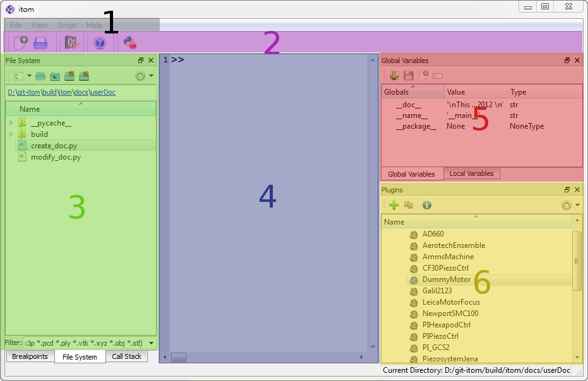Image resolution: width=588 pixels, height=381 pixels.
Task: Open the File System settings gear dropdown
Action: pyautogui.click(x=142, y=76)
